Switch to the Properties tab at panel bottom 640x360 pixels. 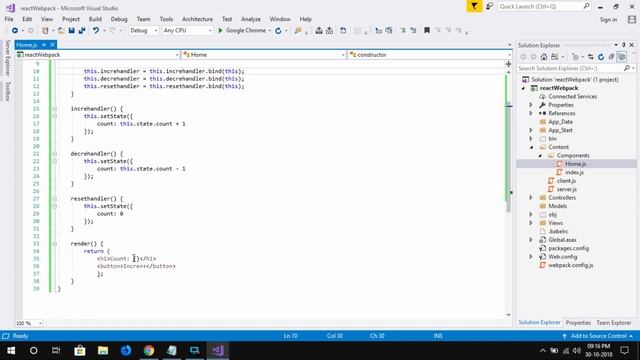pyautogui.click(x=578, y=323)
